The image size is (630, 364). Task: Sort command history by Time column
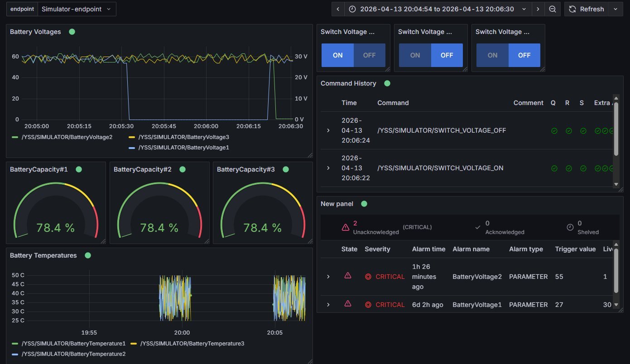pos(349,103)
